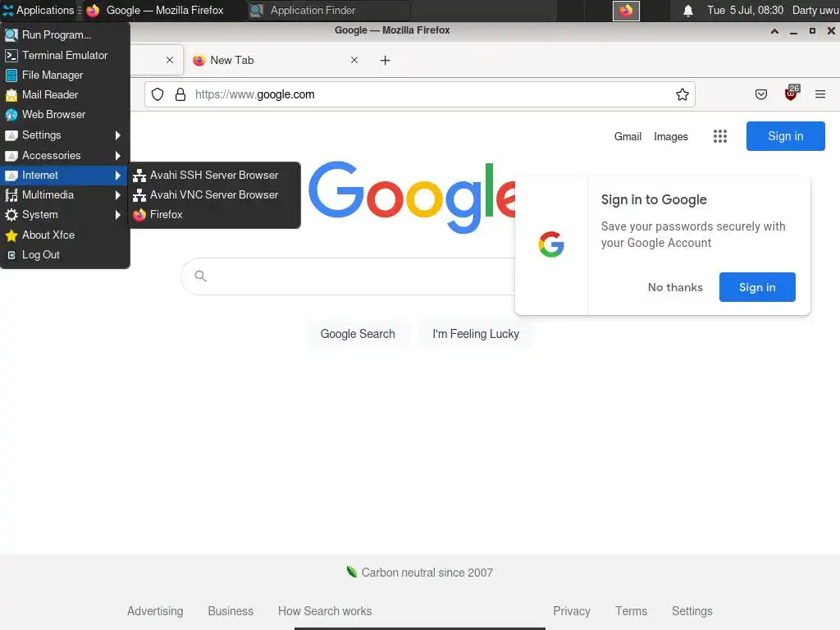Bookmark this page with star icon
Image resolution: width=840 pixels, height=630 pixels.
click(682, 95)
